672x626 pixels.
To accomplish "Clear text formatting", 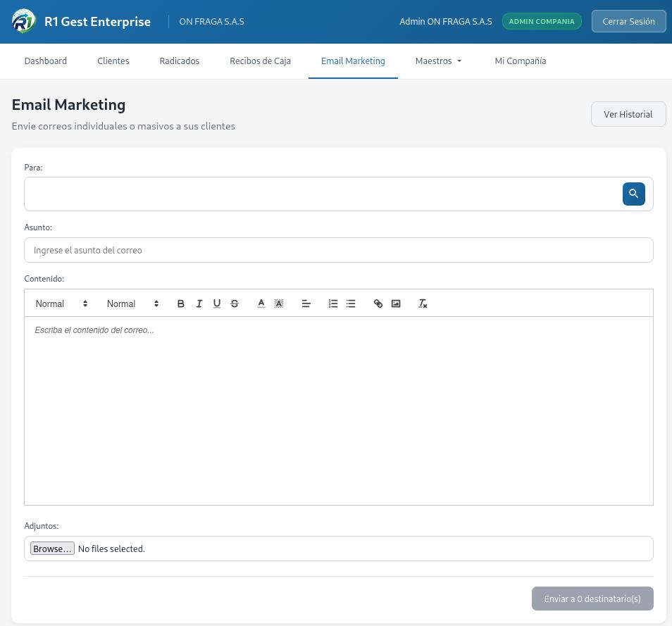I will pyautogui.click(x=423, y=303).
